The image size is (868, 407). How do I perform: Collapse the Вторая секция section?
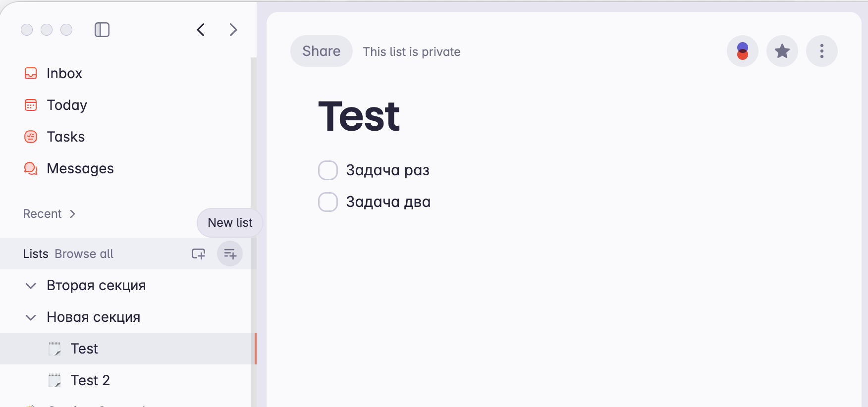click(31, 286)
